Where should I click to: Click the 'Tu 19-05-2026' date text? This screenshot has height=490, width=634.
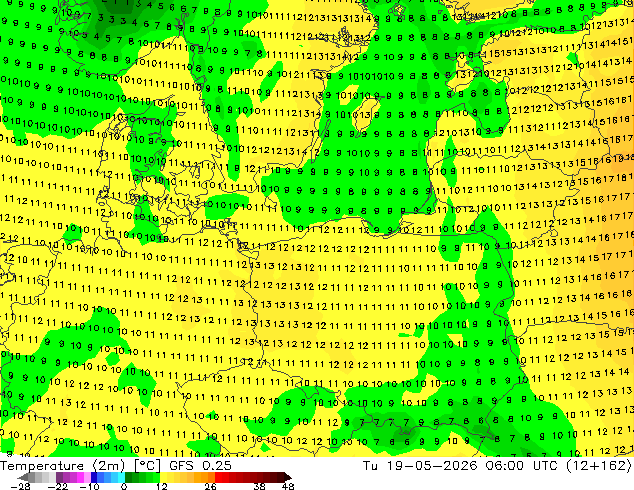point(420,466)
